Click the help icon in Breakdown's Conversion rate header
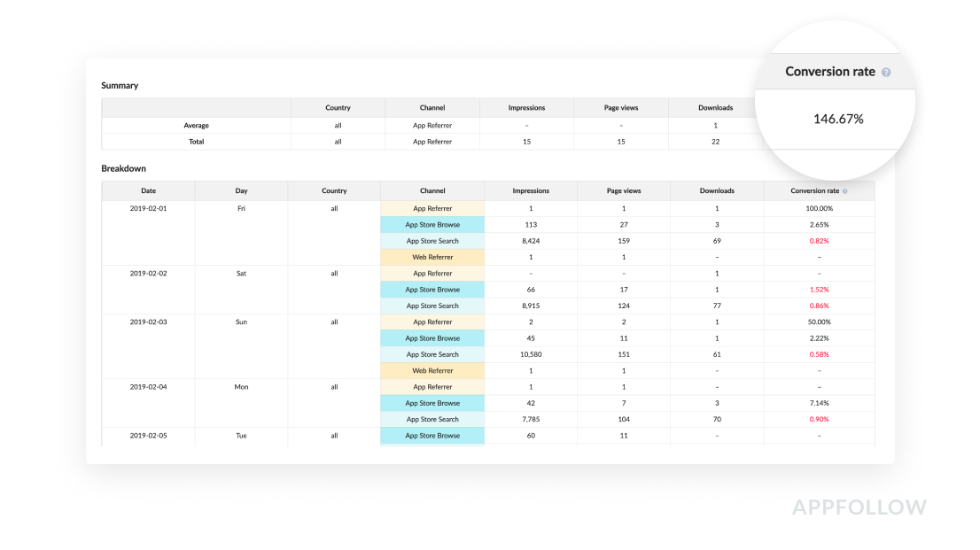This screenshot has height=550, width=980. click(x=844, y=191)
